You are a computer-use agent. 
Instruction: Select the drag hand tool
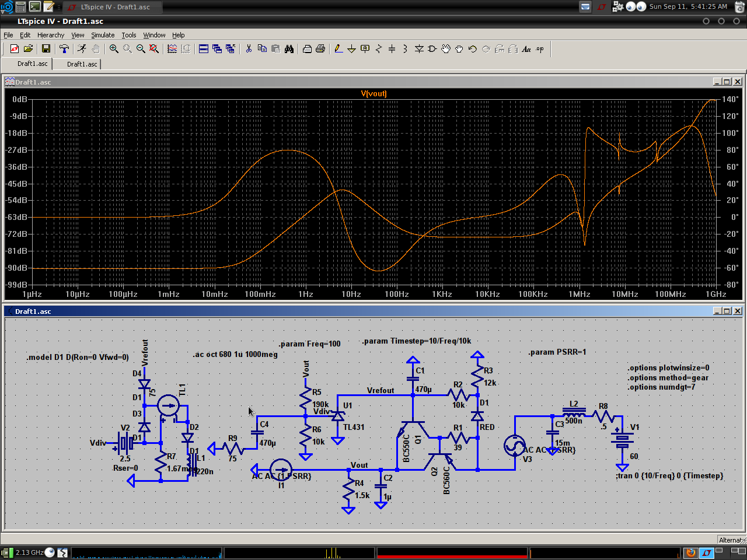459,49
